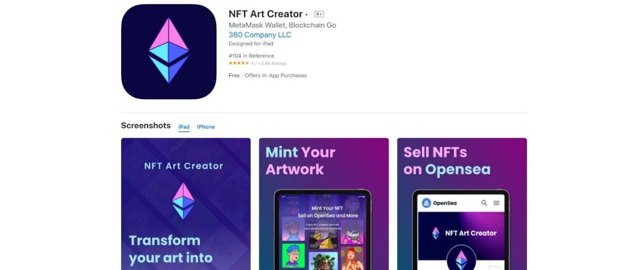
Task: Open the Sell NFTs on Opensea screenshot
Action: coord(462,204)
